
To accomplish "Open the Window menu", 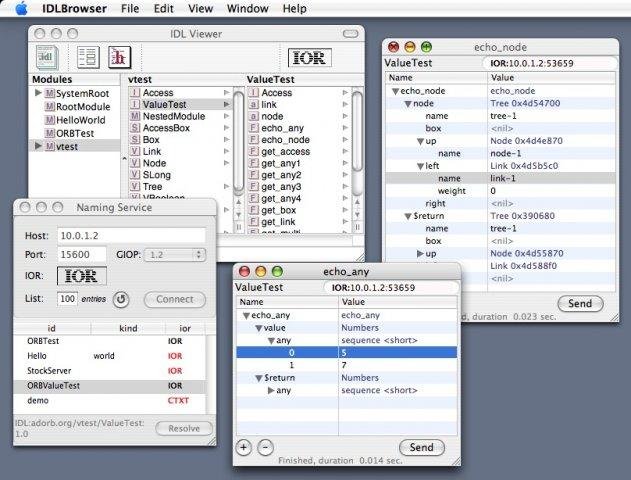I will coord(247,8).
